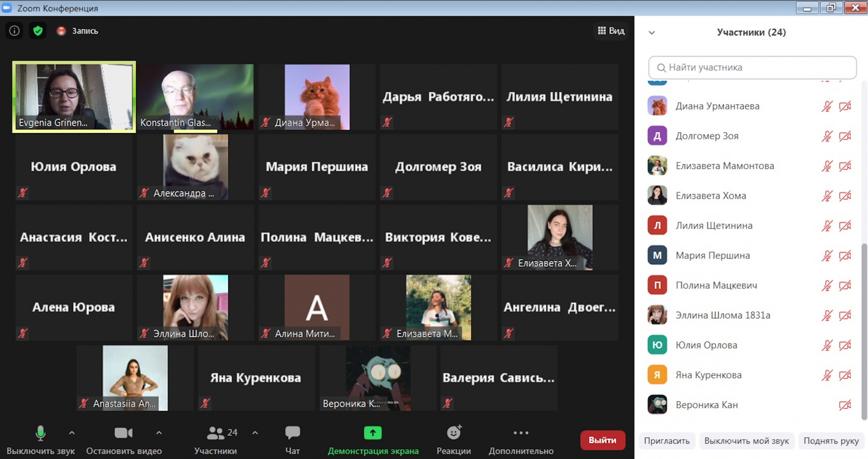
Task: Select the Диана Урма cat tile
Action: point(317,97)
